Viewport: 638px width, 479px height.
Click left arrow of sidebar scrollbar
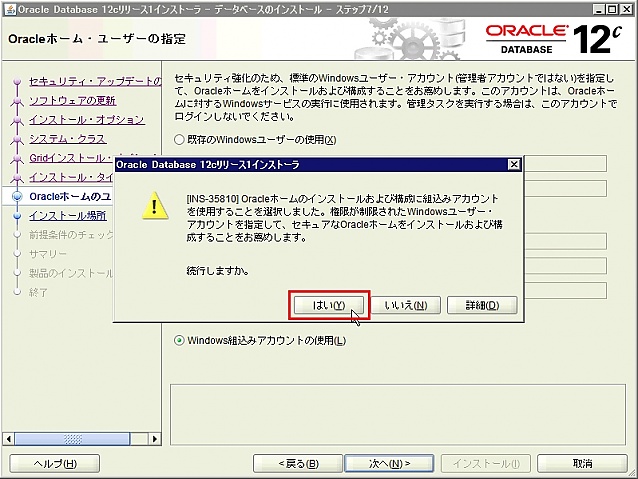click(x=9, y=439)
